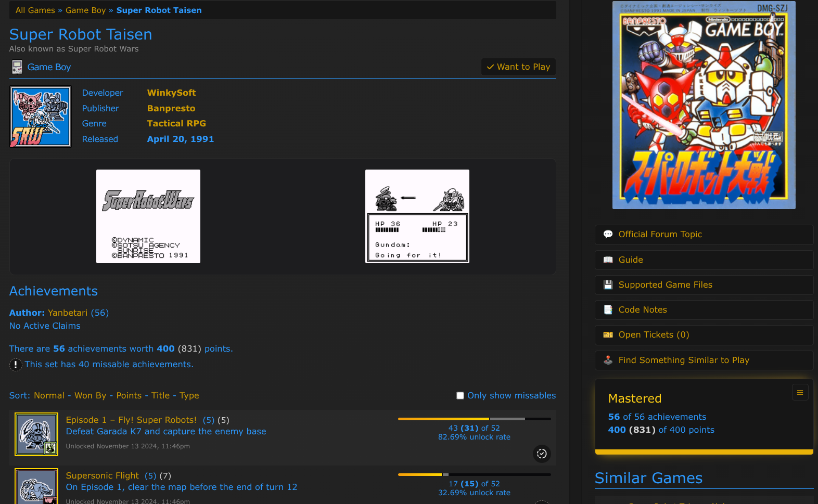
Task: Sort achievements by Points
Action: tap(129, 395)
